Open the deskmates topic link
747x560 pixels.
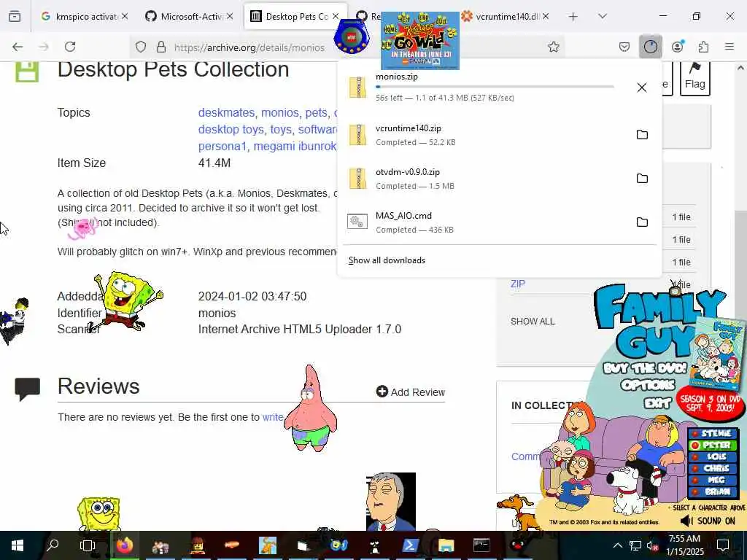[x=226, y=113]
